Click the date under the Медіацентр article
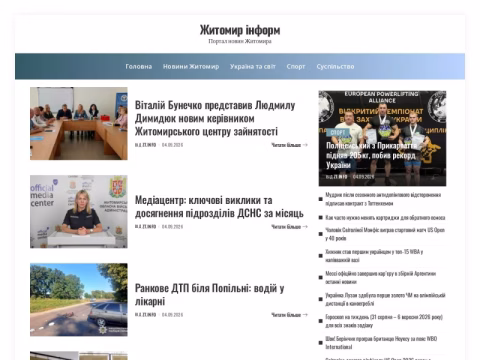This screenshot has width=480, height=360. (x=173, y=227)
